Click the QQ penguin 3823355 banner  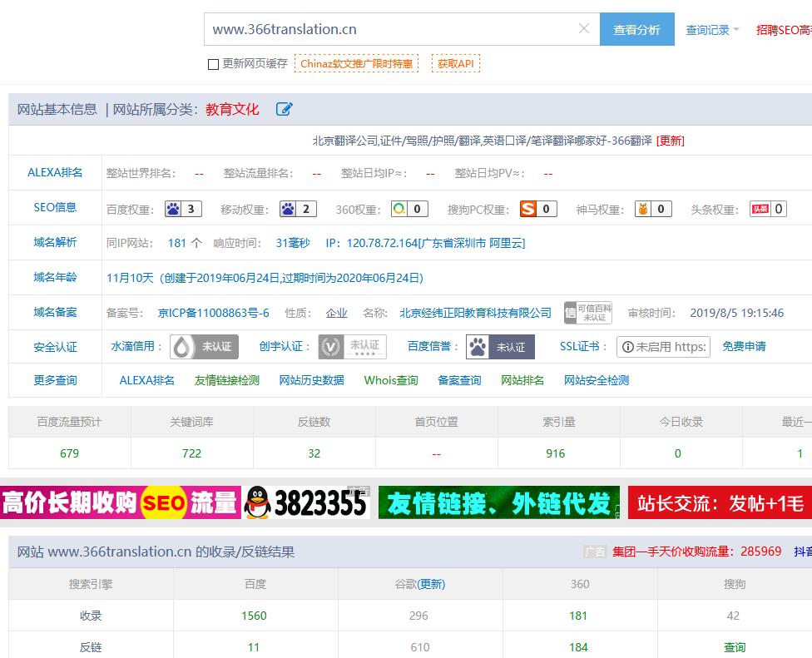(x=306, y=502)
